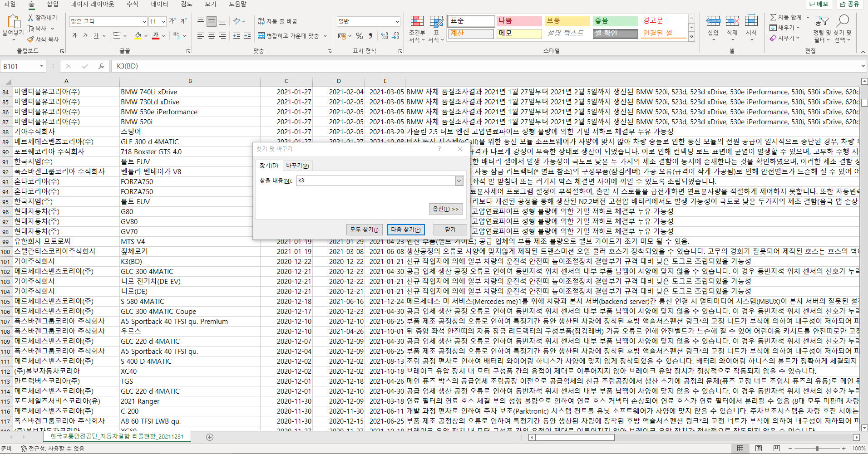868x454 pixels.
Task: Apply the red font color swatch
Action: tap(156, 36)
